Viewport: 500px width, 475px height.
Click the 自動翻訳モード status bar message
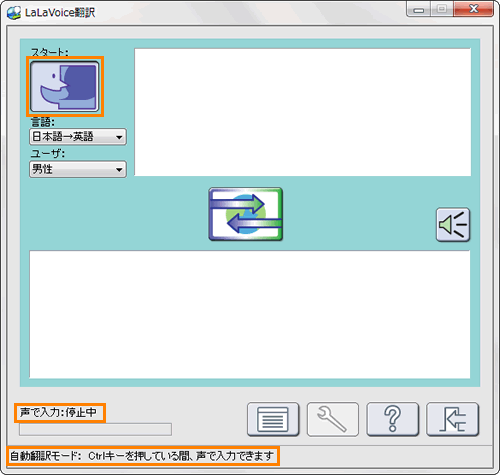tap(142, 456)
